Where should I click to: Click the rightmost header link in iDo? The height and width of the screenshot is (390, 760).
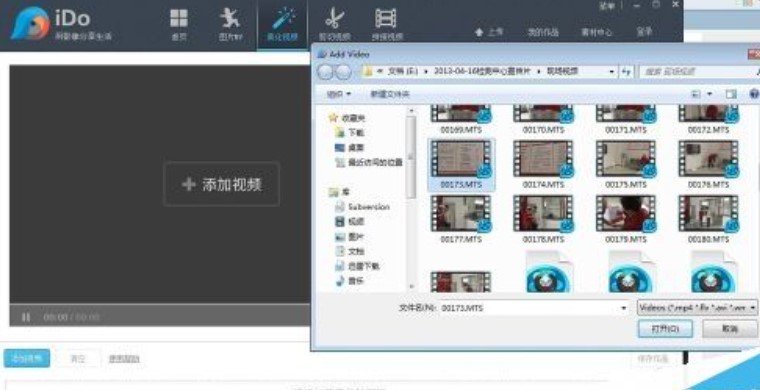tap(644, 32)
